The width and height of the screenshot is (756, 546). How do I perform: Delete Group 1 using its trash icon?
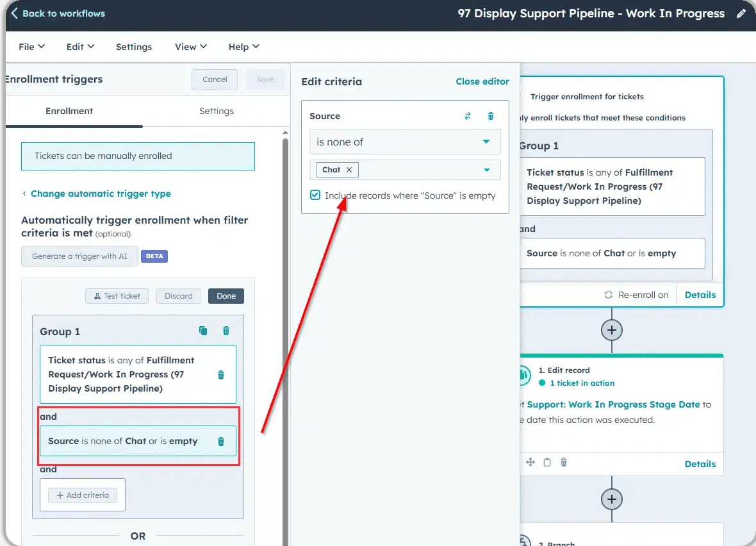(226, 331)
